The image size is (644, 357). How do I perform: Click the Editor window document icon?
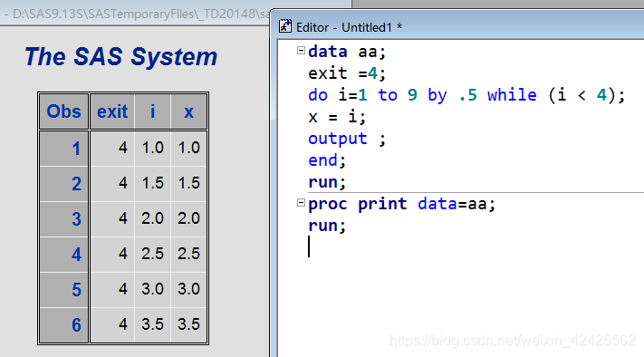(285, 26)
